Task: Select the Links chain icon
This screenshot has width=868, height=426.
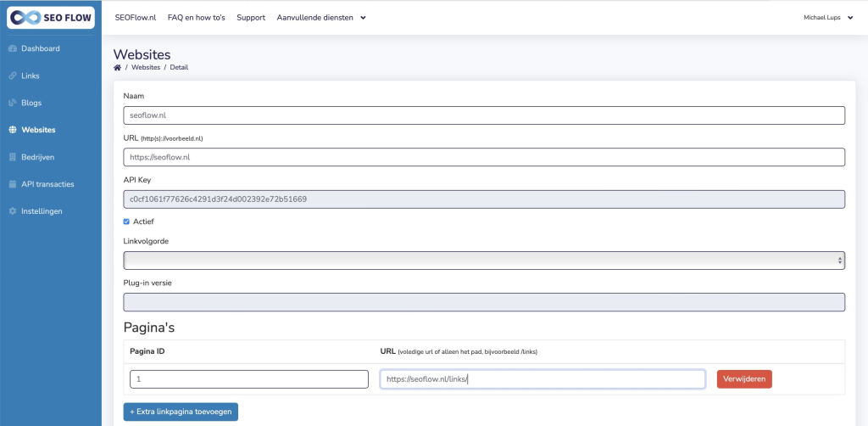Action: click(13, 76)
